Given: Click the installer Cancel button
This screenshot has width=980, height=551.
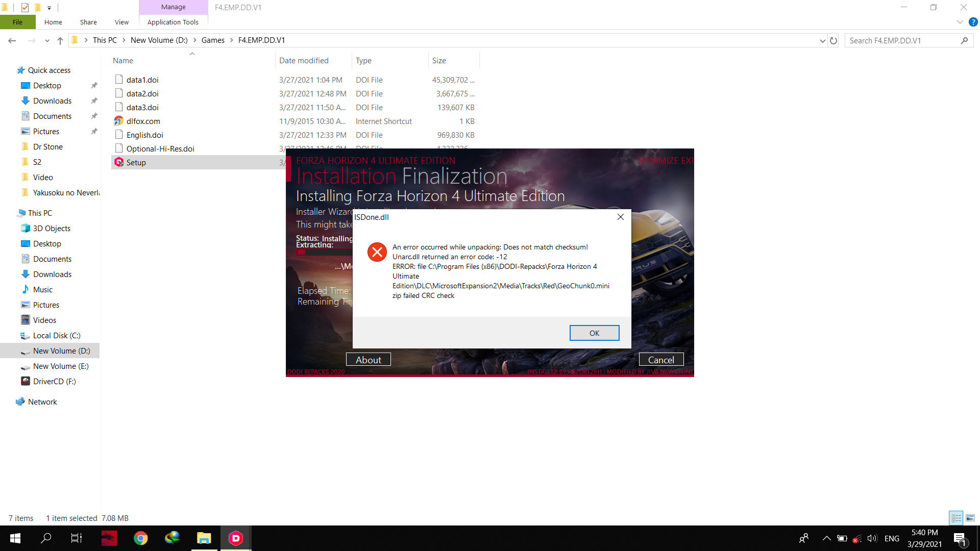Looking at the screenshot, I should pyautogui.click(x=661, y=360).
